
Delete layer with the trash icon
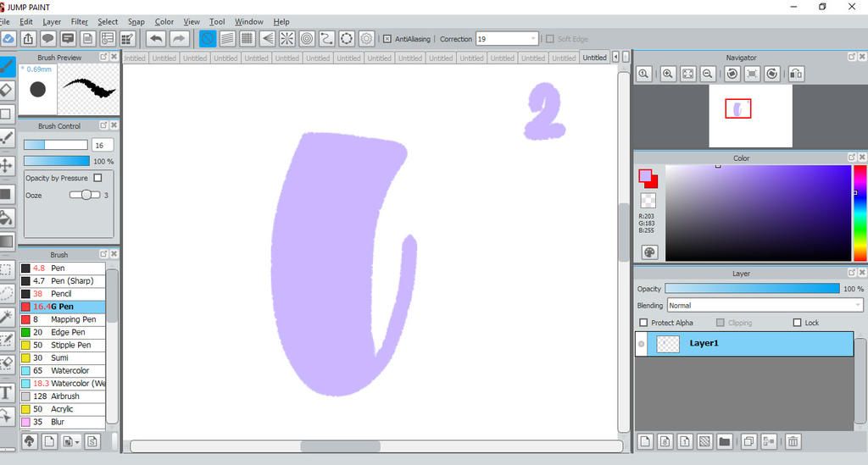[x=793, y=441]
